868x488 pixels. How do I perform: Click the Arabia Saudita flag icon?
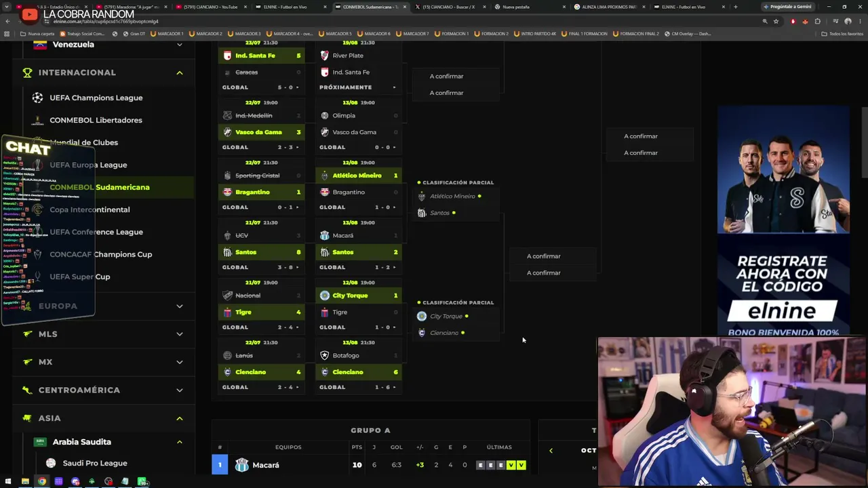pyautogui.click(x=40, y=442)
